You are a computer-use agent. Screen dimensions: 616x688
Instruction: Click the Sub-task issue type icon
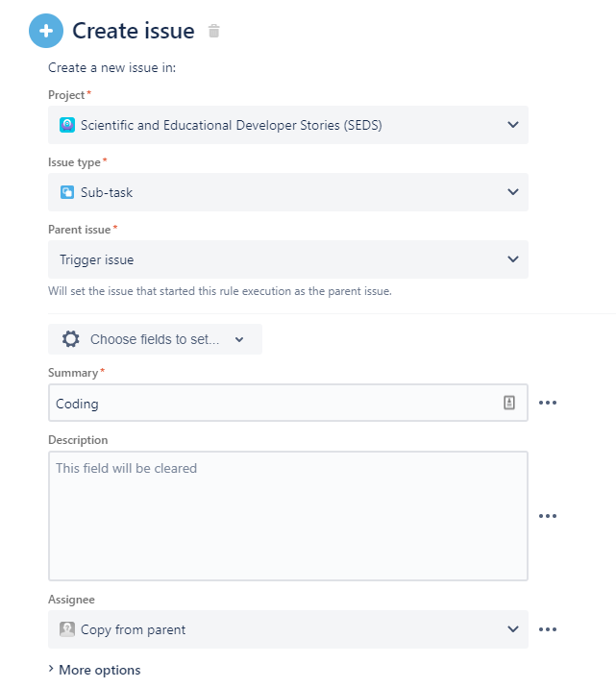click(x=67, y=192)
